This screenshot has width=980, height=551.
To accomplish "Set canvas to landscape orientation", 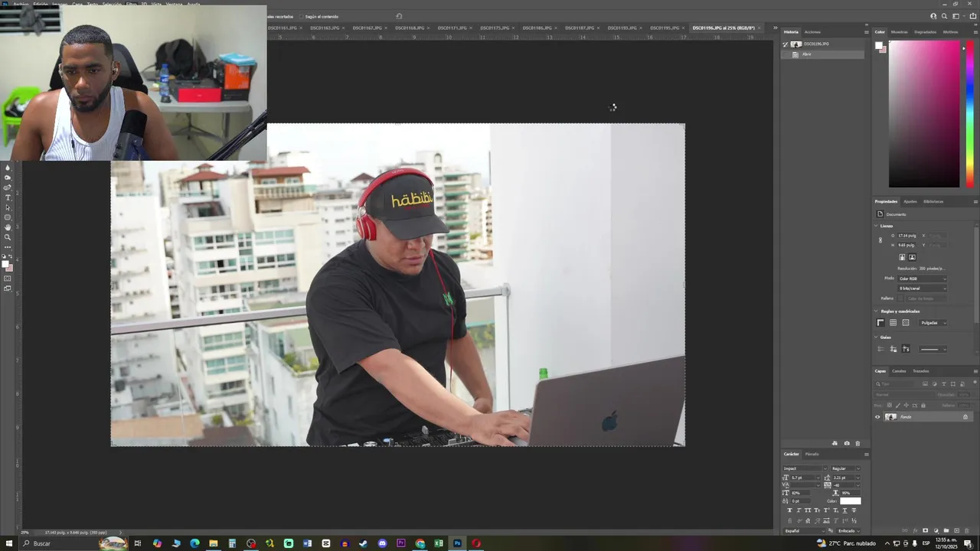I will (x=912, y=257).
